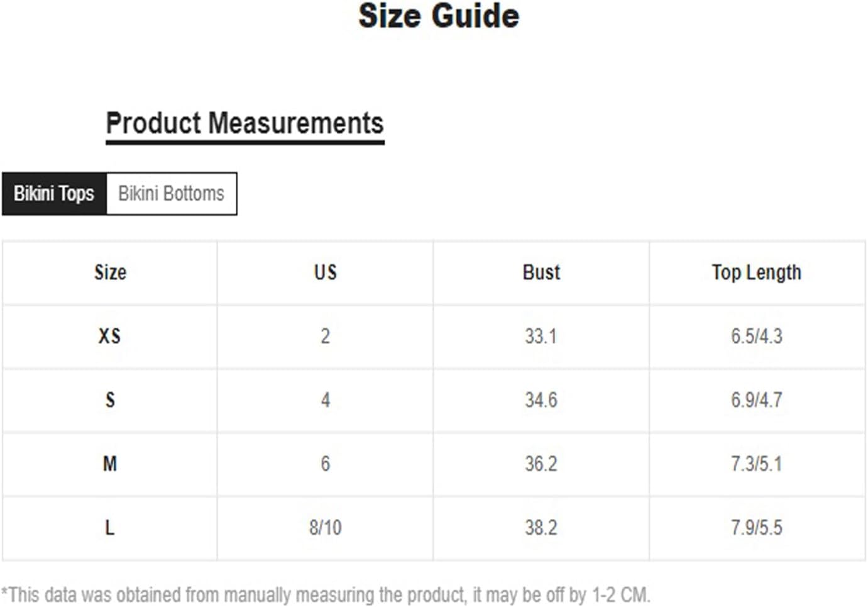Select the 6.5/4.3 top length cell

tap(757, 337)
